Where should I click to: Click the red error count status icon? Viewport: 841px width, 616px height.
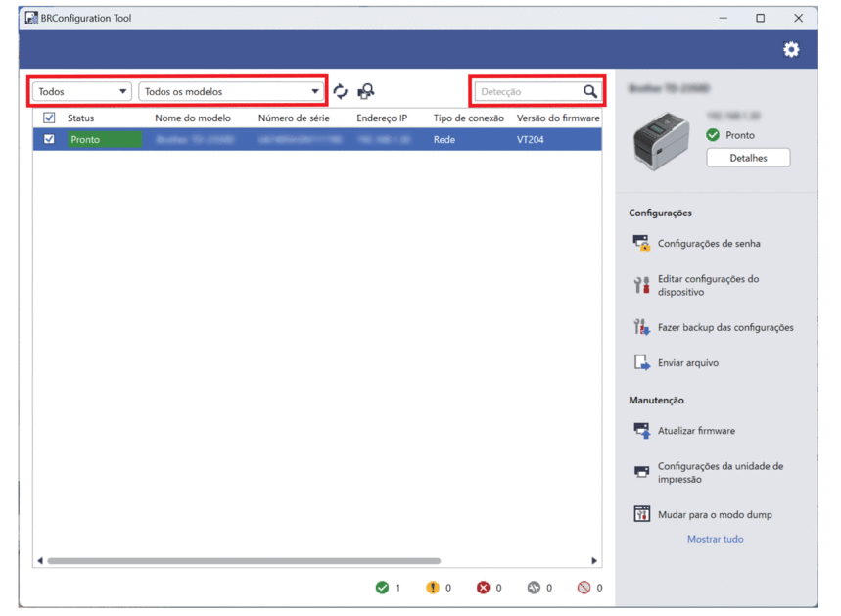point(483,588)
